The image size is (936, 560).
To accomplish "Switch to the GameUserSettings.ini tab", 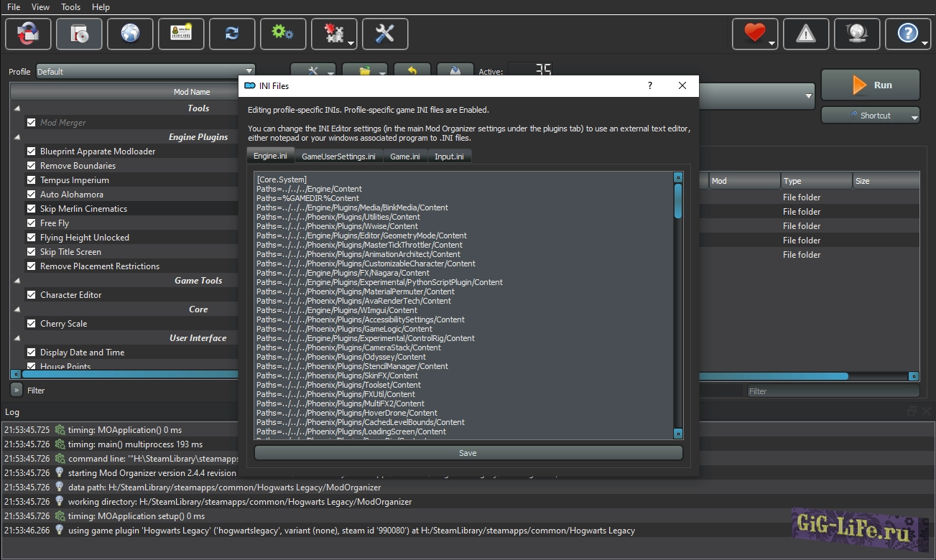I will tap(338, 157).
